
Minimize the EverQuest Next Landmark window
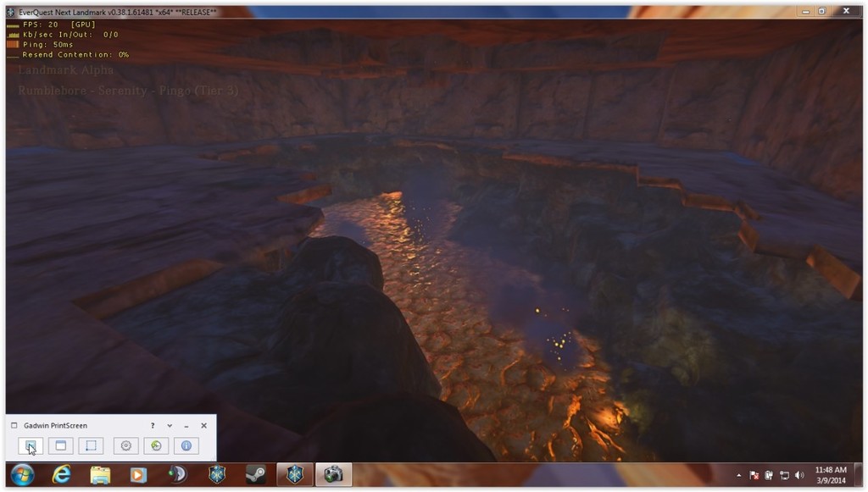(806, 12)
